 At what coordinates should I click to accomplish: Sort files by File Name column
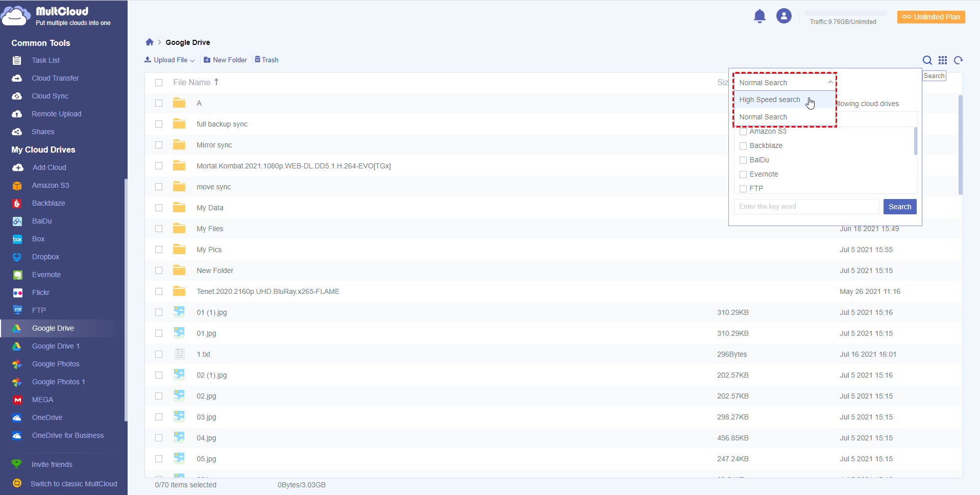(x=196, y=82)
